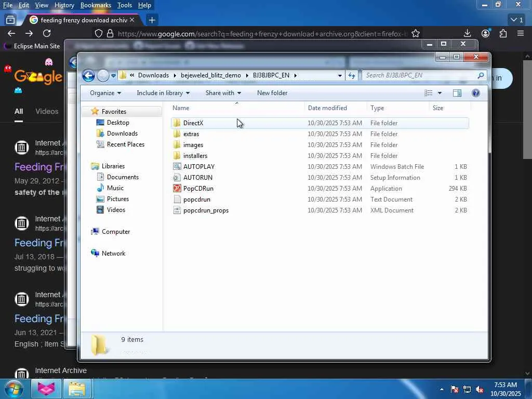Switch to Google Videos results tab
Viewport: 532px width, 399px height.
[47, 111]
